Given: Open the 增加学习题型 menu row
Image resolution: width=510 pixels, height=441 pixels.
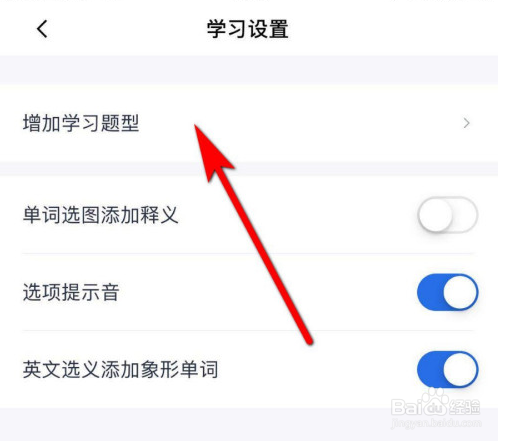Looking at the screenshot, I should tap(249, 123).
